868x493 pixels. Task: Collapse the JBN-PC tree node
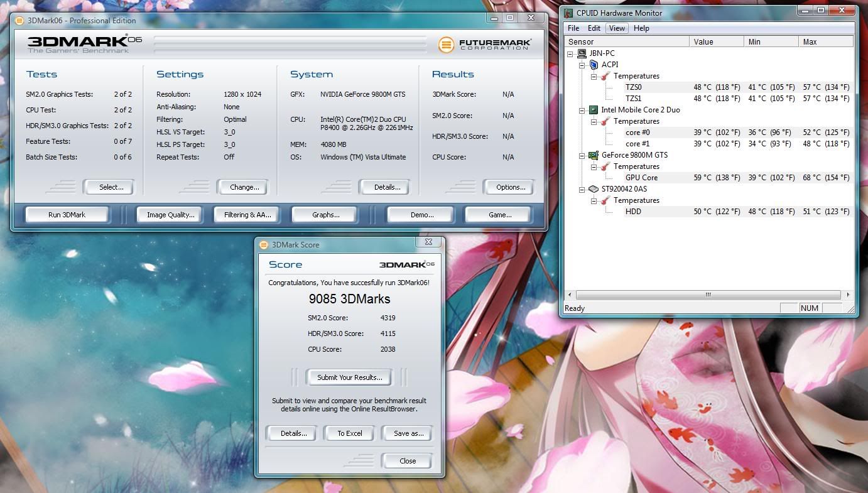point(570,53)
